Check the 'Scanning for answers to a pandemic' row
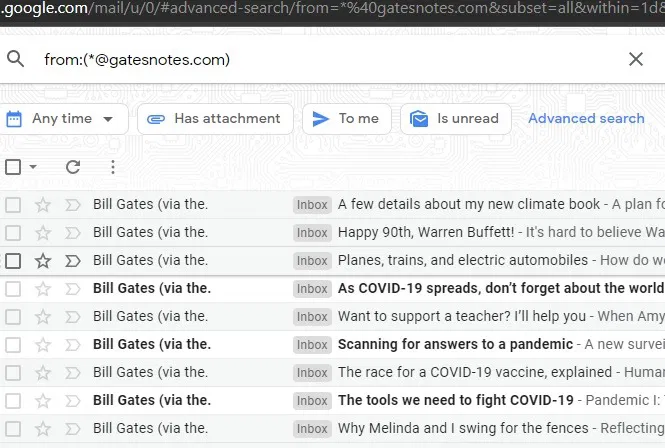Viewport: 665px width, 448px height. 13,345
